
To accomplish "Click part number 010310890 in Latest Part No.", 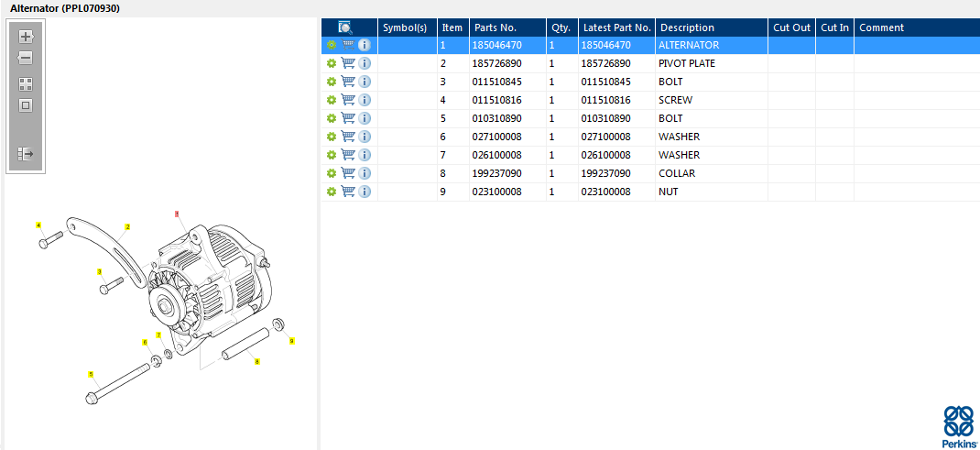I will pyautogui.click(x=605, y=118).
